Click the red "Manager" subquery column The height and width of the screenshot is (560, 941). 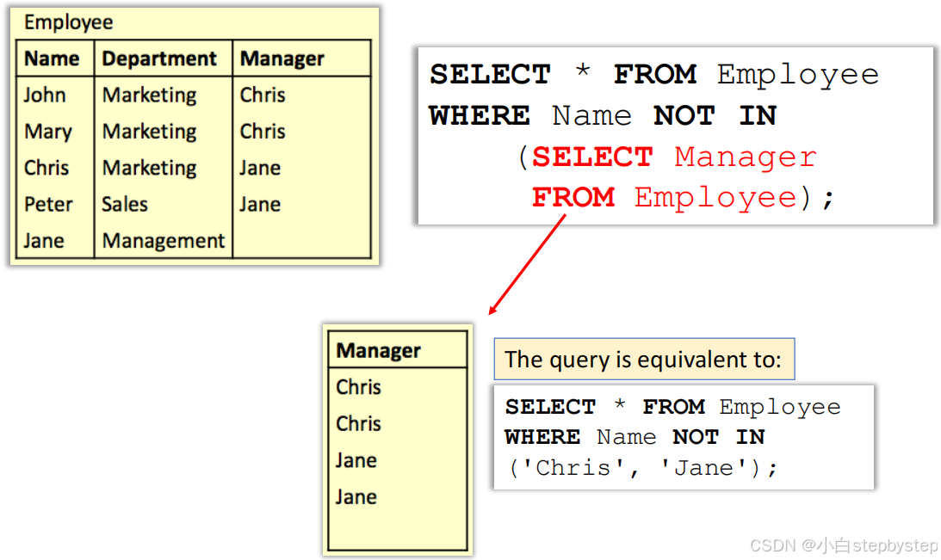point(746,158)
